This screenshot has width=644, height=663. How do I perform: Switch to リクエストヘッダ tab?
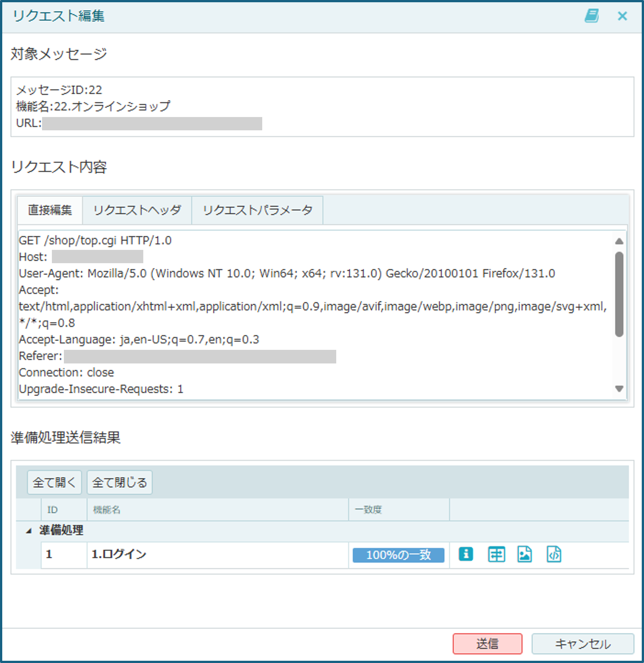coord(137,210)
